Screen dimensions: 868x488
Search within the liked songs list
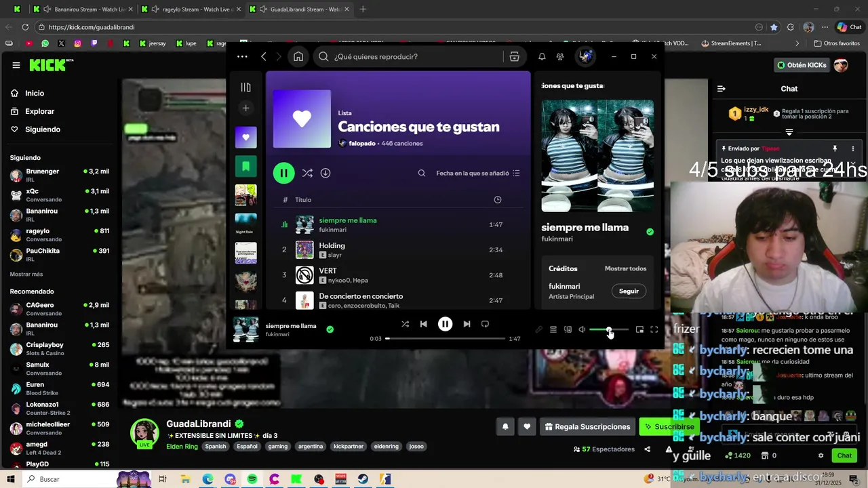pyautogui.click(x=422, y=173)
